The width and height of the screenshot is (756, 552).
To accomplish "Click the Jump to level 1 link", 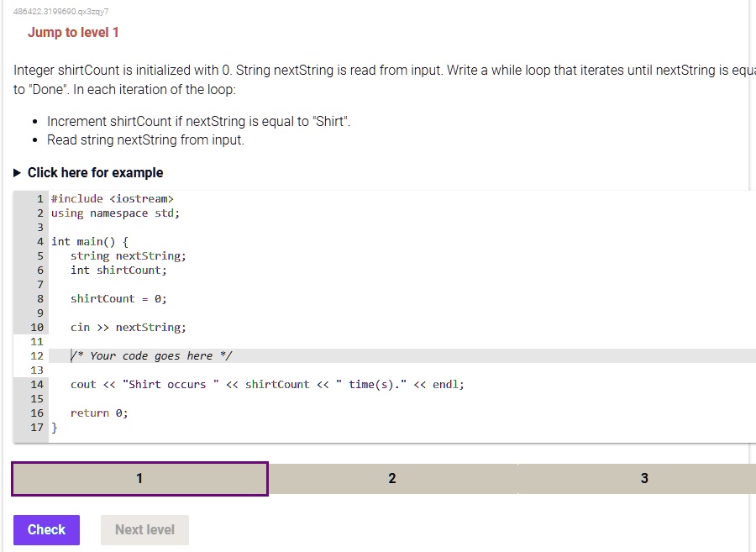I will pos(73,32).
